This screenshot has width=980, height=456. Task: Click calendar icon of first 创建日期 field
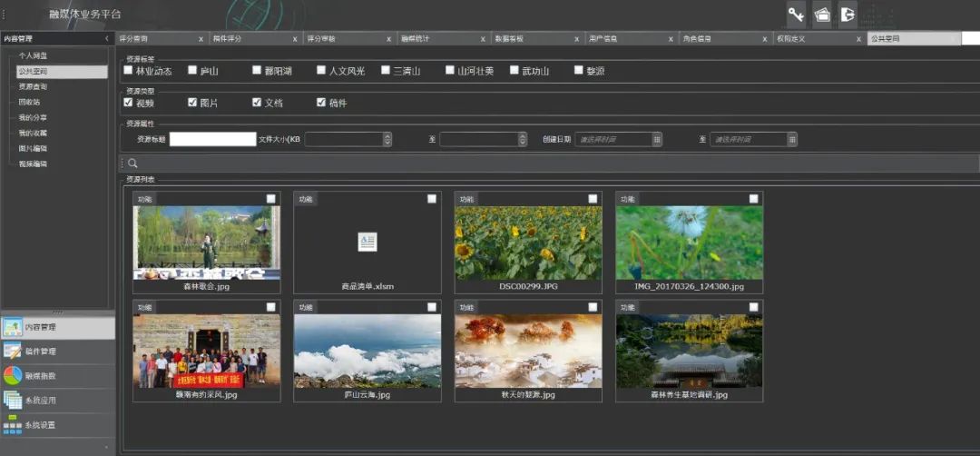pos(657,139)
